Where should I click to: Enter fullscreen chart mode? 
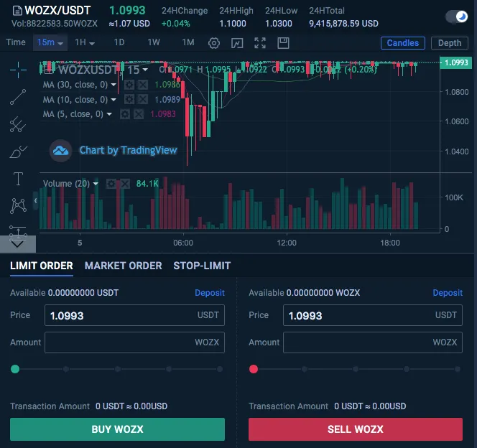(260, 43)
